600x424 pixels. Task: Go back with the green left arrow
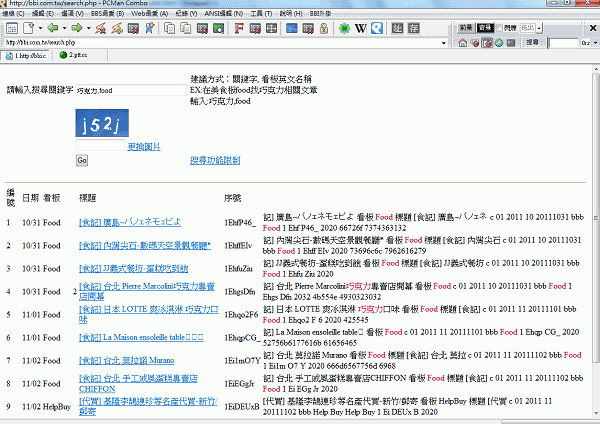52,28
